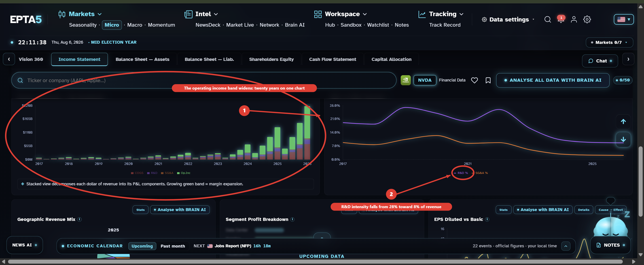Open the Chat panel button

[600, 61]
